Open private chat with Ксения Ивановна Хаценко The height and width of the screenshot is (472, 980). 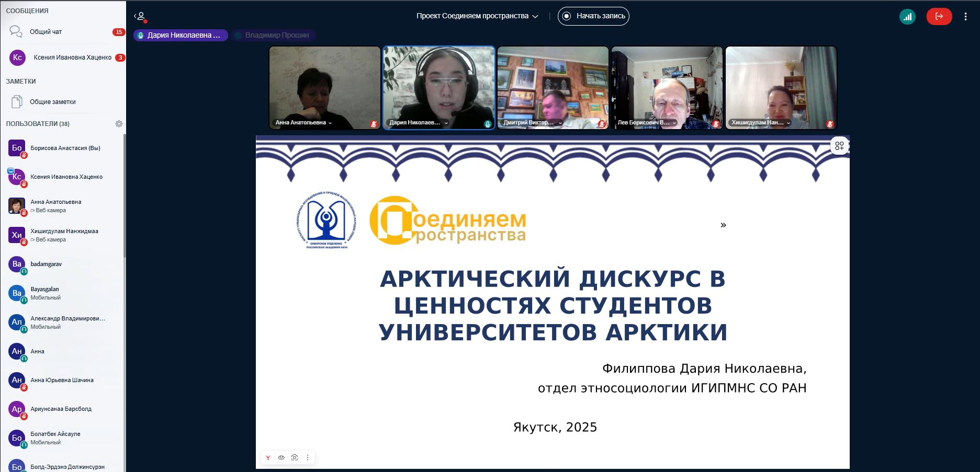click(x=72, y=57)
